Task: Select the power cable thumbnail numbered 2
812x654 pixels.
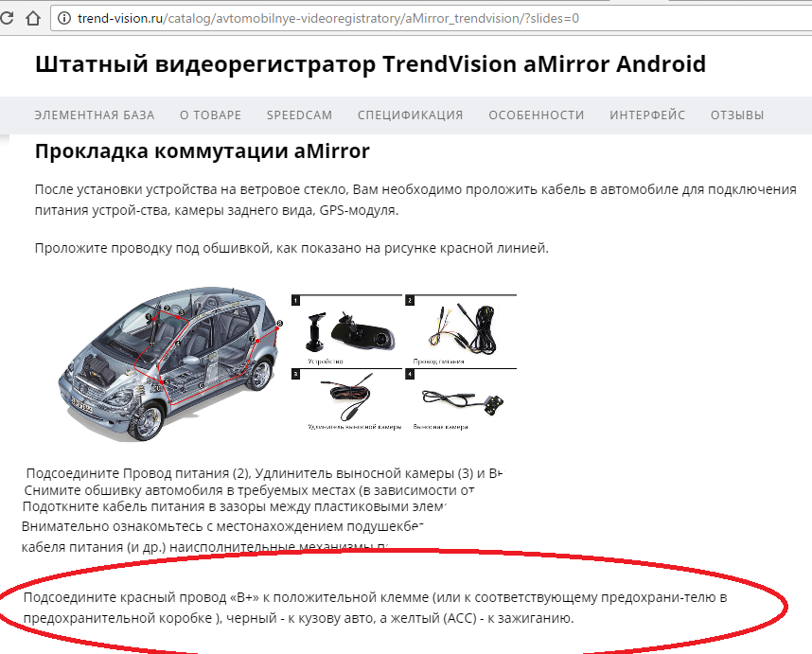Action: (x=461, y=331)
